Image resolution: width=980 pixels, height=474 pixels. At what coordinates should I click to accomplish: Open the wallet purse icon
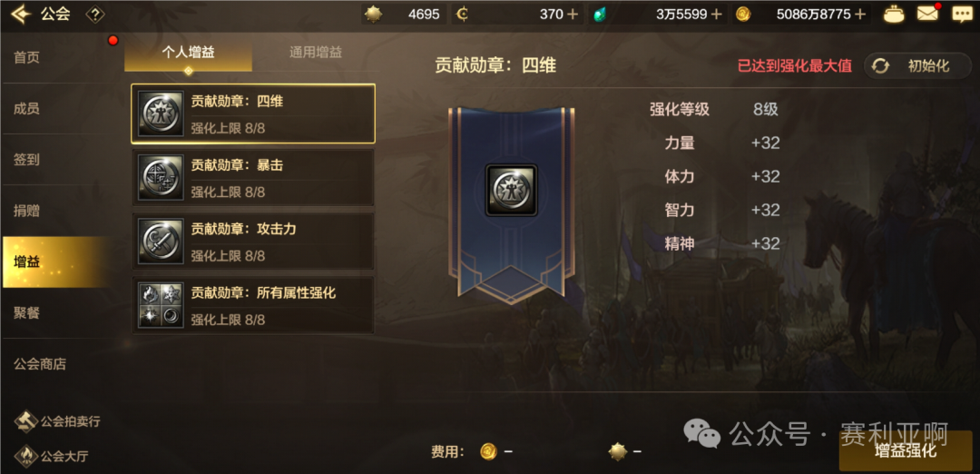click(895, 14)
